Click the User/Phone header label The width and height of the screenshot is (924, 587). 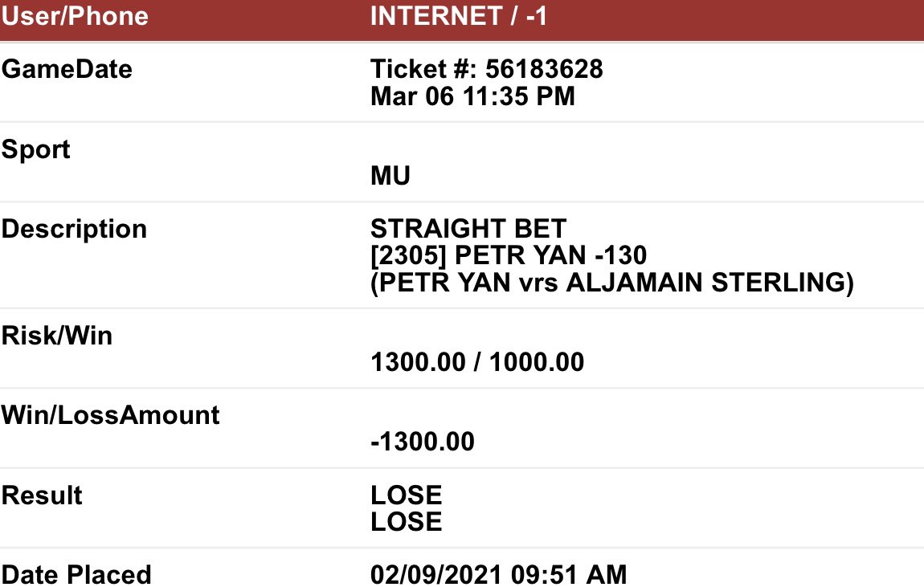(x=75, y=16)
